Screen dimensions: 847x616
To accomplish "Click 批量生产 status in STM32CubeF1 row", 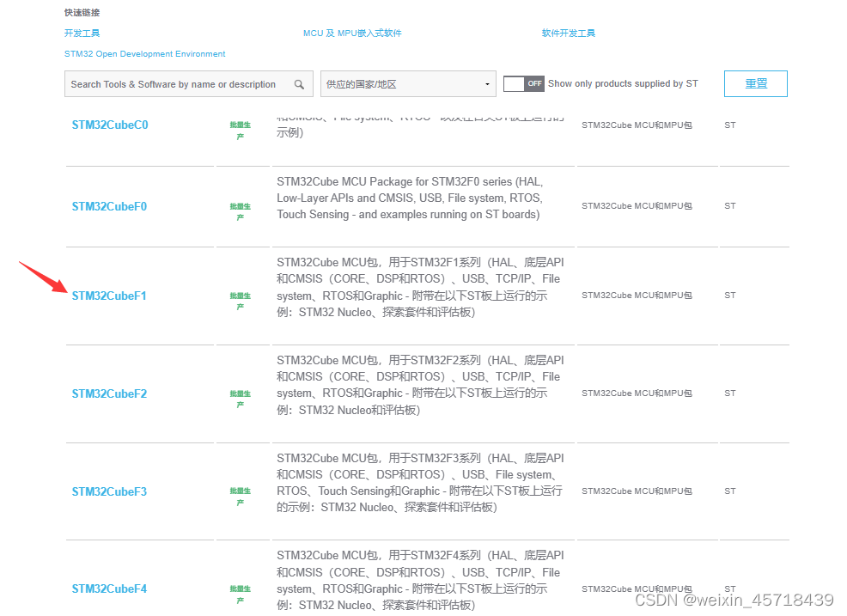I will click(x=241, y=301).
